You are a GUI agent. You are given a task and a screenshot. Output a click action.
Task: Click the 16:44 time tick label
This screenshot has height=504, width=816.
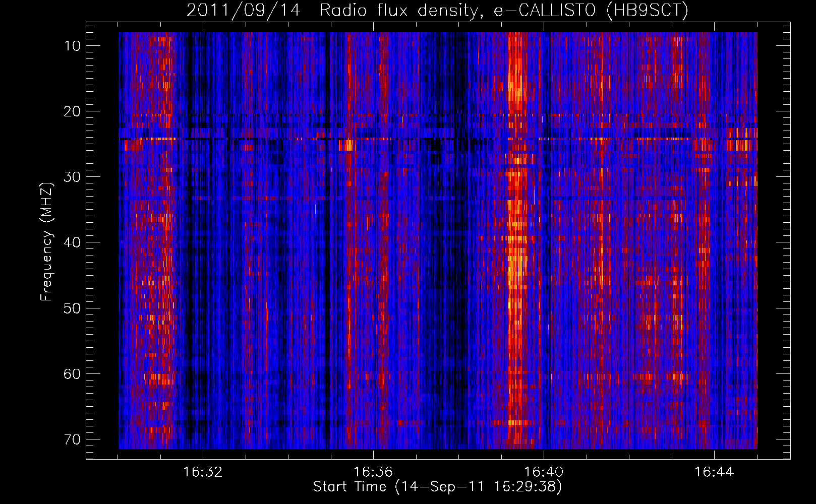714,472
